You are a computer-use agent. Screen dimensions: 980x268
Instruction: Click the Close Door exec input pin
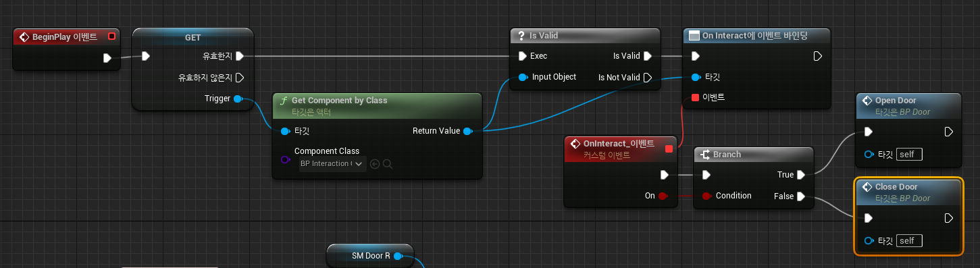869,218
